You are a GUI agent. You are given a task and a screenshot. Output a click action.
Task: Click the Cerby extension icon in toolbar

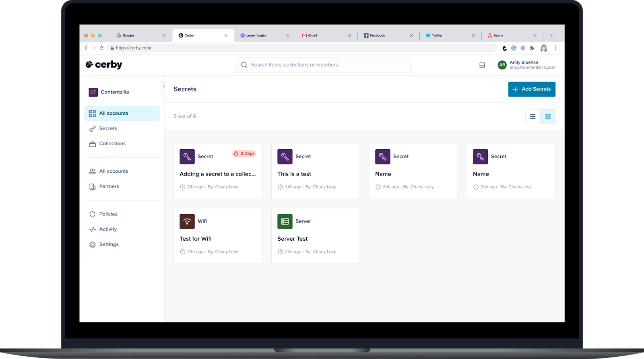click(x=505, y=48)
